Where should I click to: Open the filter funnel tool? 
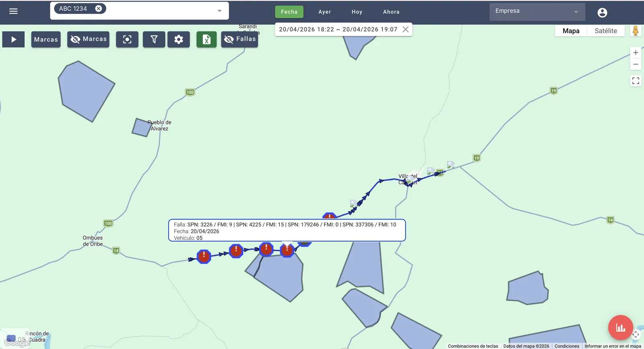pos(154,39)
